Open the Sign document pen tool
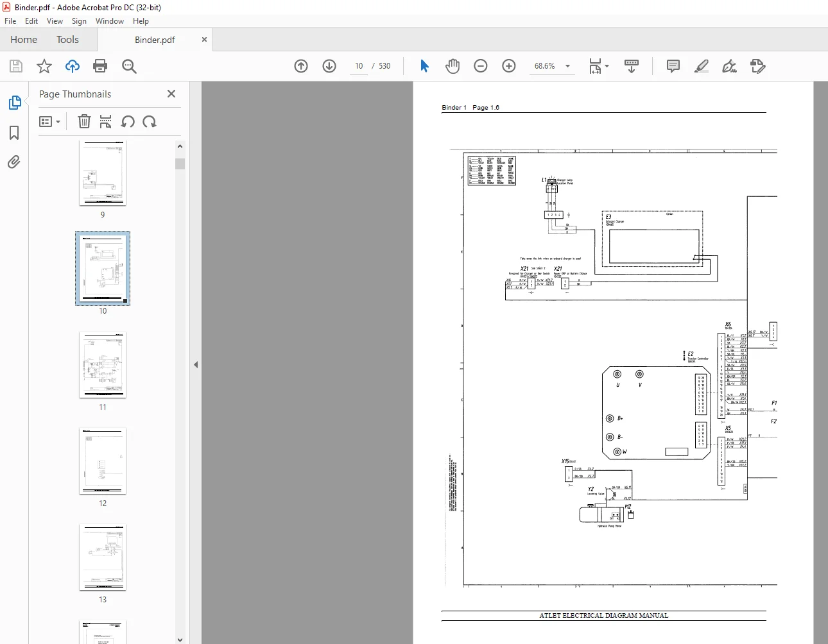The height and width of the screenshot is (644, 828). pyautogui.click(x=730, y=66)
